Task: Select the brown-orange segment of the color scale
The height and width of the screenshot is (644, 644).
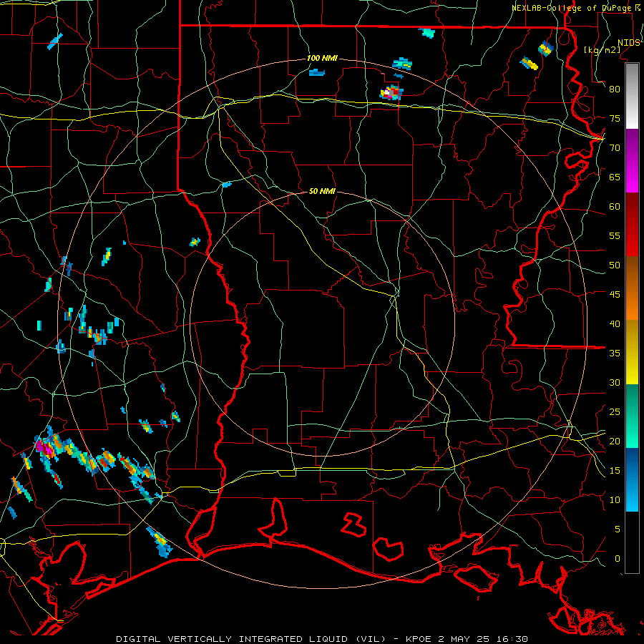Action: tap(632, 288)
